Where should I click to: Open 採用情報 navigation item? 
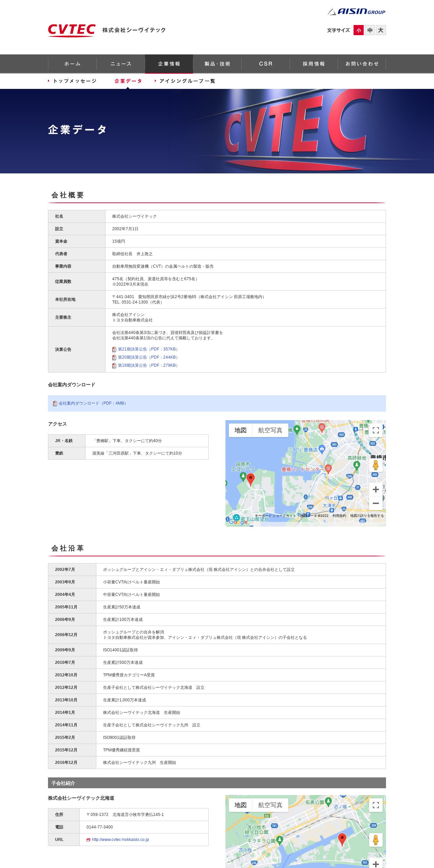(314, 64)
